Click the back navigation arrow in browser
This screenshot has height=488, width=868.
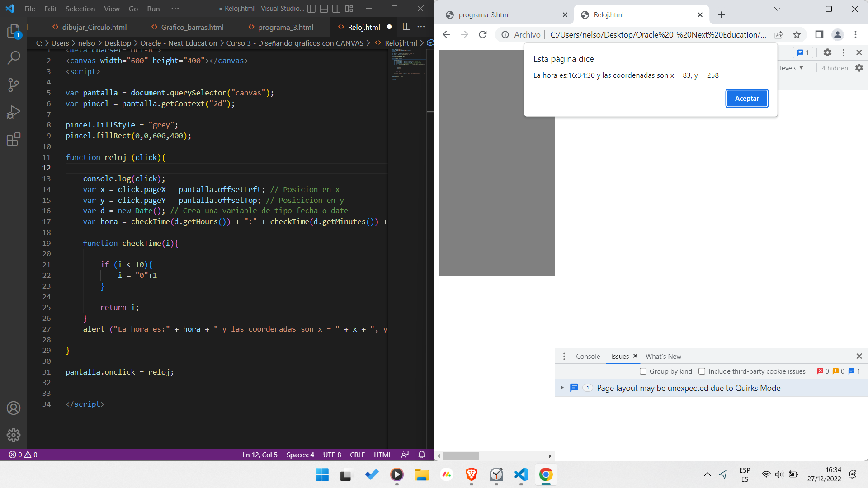click(447, 34)
